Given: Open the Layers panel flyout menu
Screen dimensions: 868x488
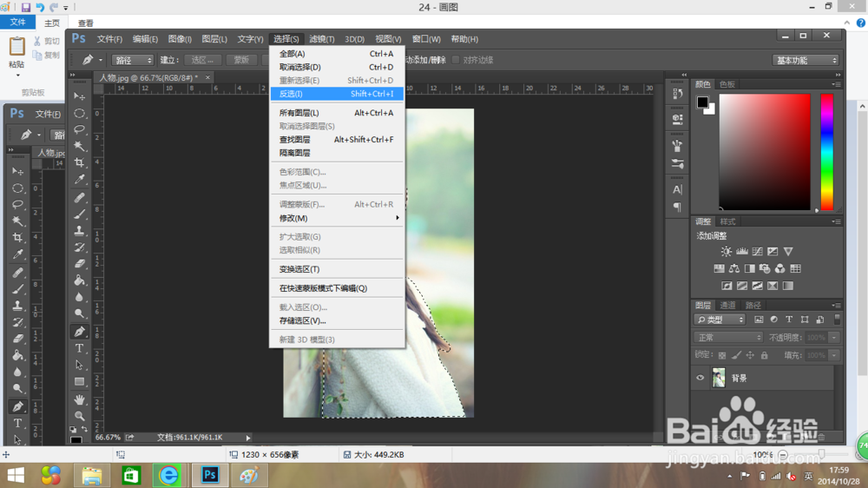Looking at the screenshot, I should click(836, 305).
